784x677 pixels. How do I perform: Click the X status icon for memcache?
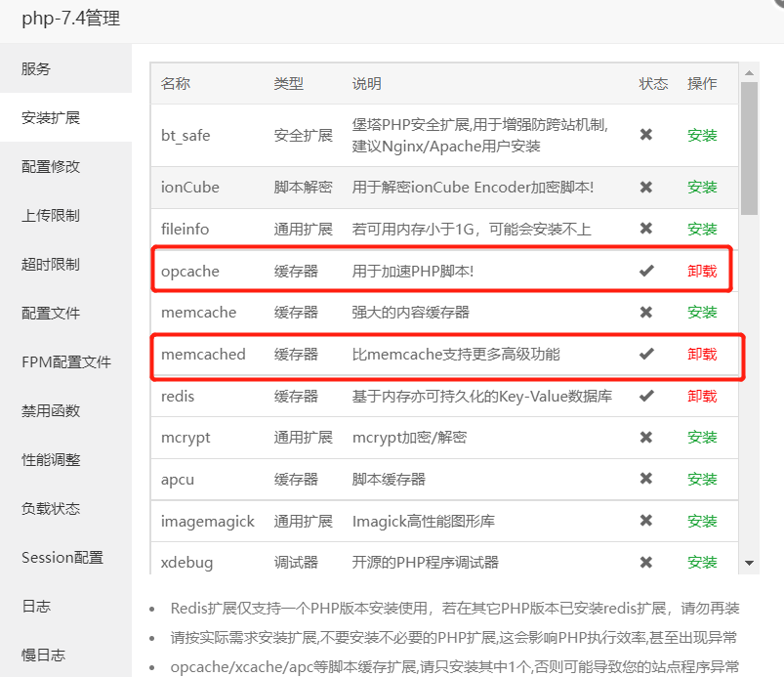(x=646, y=313)
